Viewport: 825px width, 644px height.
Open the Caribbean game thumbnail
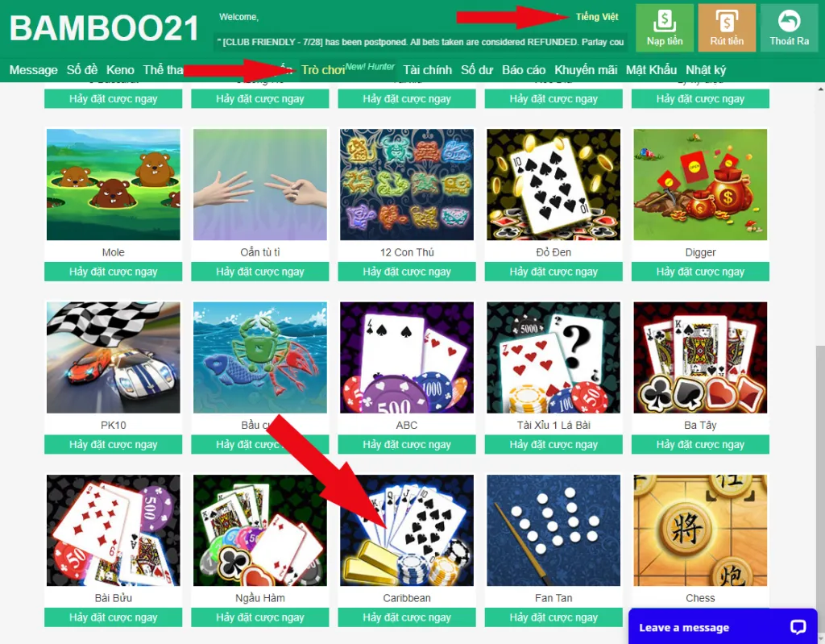point(407,530)
